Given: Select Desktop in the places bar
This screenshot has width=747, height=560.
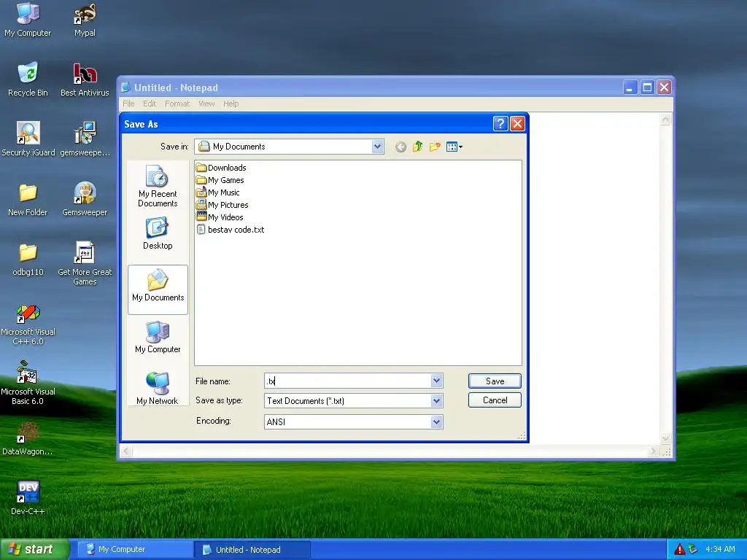Looking at the screenshot, I should 158,233.
